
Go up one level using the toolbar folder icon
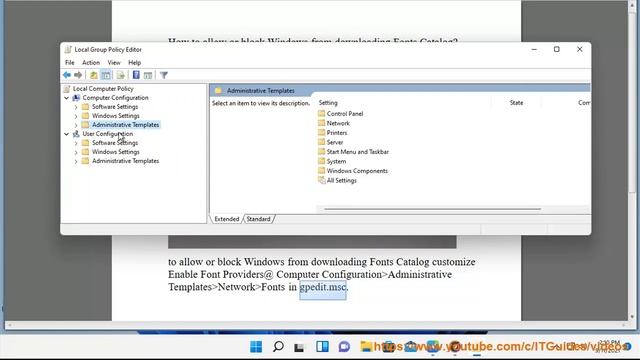(x=93, y=75)
